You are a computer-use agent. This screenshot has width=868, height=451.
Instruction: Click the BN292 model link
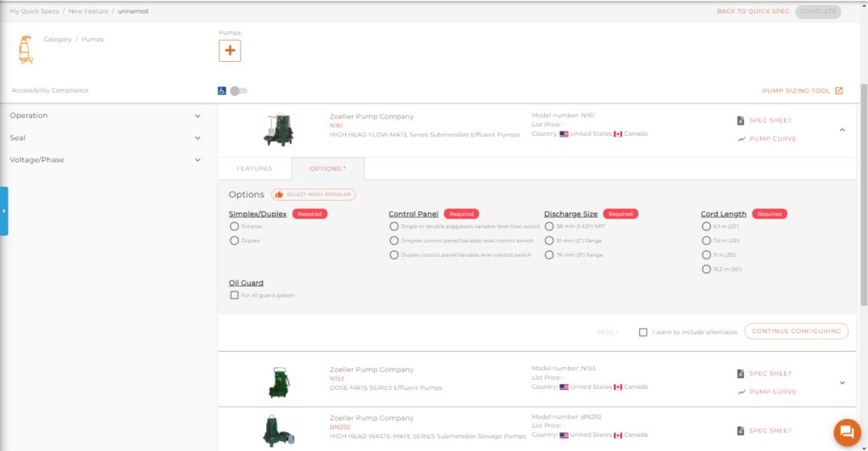[x=340, y=427]
